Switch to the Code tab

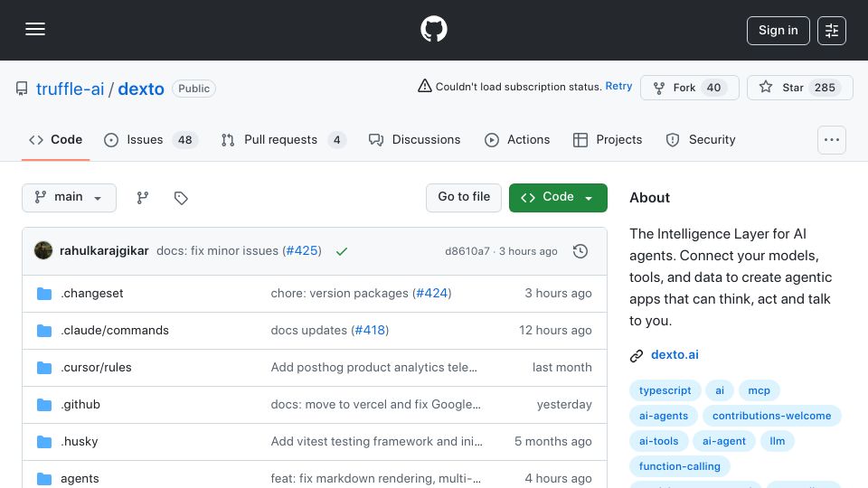(x=55, y=140)
